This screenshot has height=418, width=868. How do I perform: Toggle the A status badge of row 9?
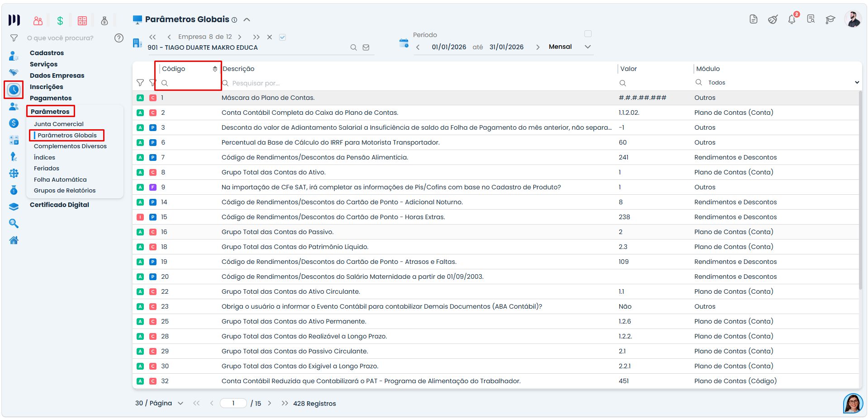tap(140, 187)
